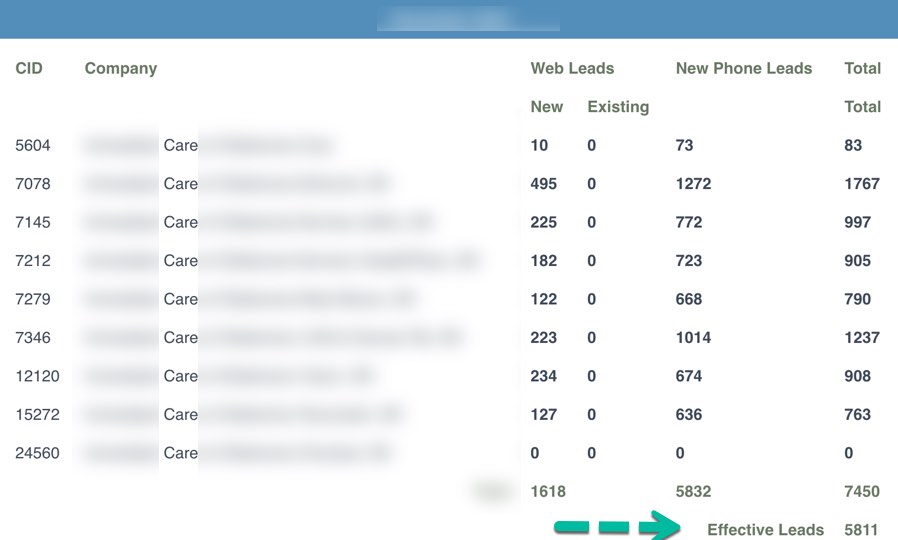The width and height of the screenshot is (898, 540).
Task: Click the Existing sub-column header
Action: coord(618,107)
